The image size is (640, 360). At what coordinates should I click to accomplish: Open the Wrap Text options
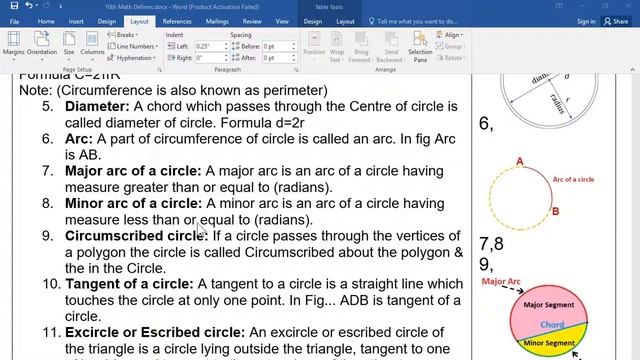(336, 47)
